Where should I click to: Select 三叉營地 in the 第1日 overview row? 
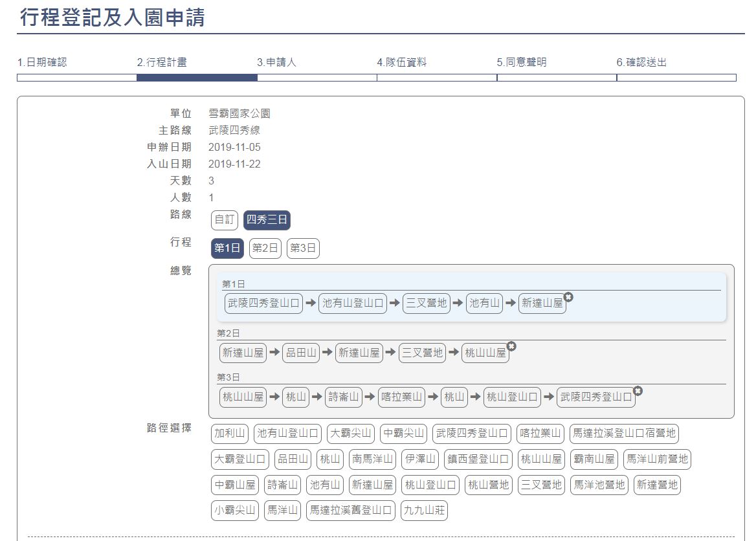[426, 304]
